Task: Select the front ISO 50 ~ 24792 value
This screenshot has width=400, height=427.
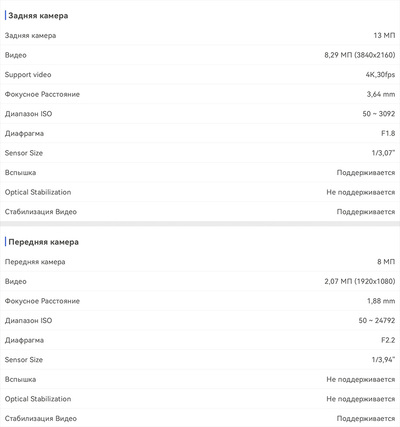Action: pyautogui.click(x=377, y=321)
